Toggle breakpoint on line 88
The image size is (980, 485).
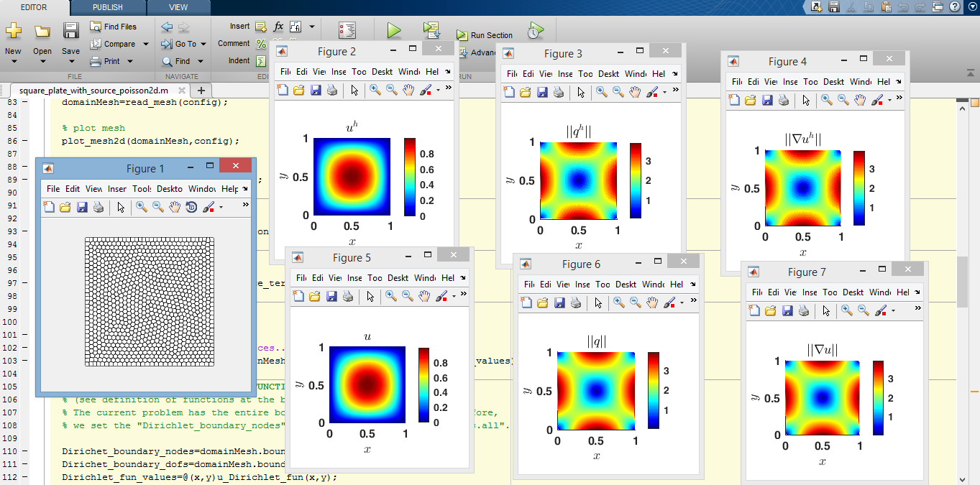[24, 167]
